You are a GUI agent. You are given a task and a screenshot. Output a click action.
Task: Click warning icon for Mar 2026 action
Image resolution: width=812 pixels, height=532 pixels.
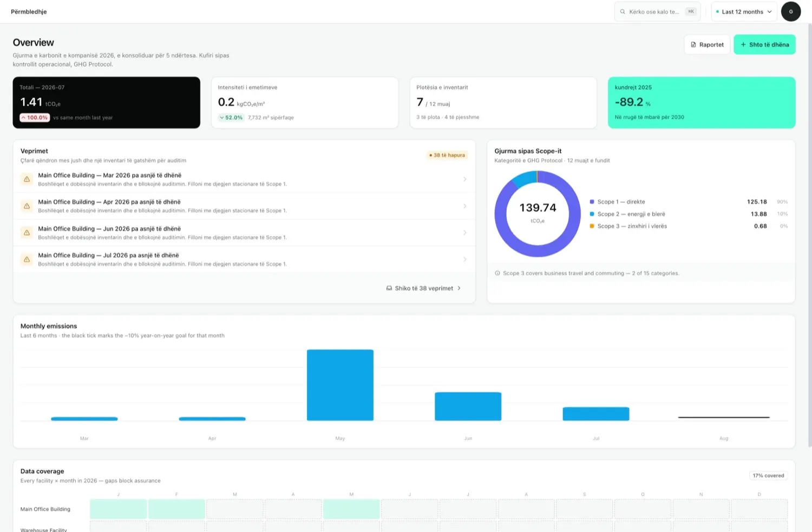(27, 179)
